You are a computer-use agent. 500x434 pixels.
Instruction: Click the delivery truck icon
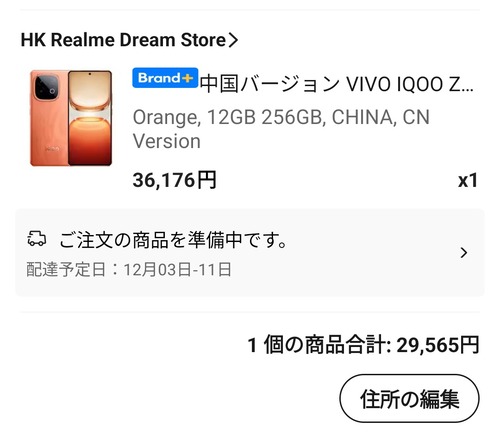click(37, 239)
